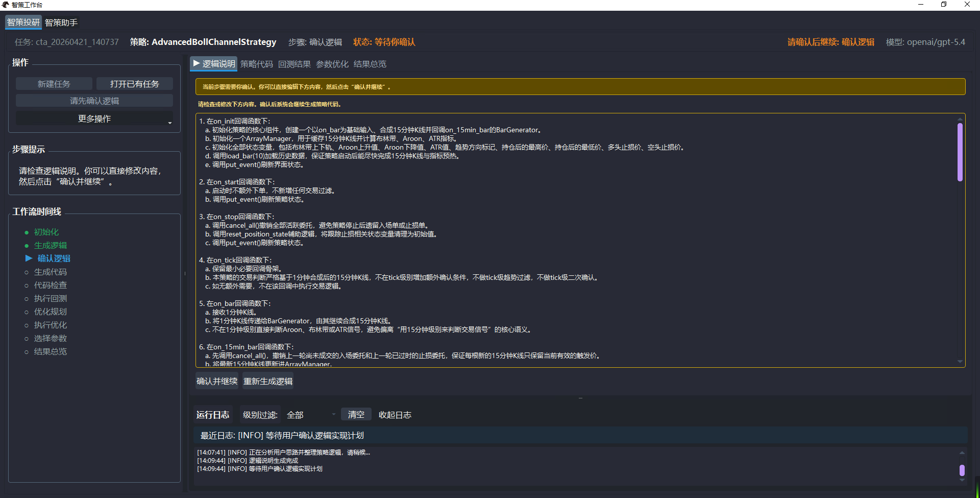Viewport: 980px width, 498px height.
Task: Open the 回测结果 tab
Action: pos(295,64)
